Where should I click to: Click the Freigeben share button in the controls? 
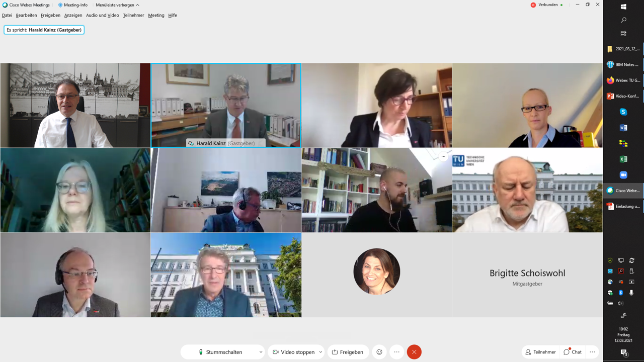(348, 352)
